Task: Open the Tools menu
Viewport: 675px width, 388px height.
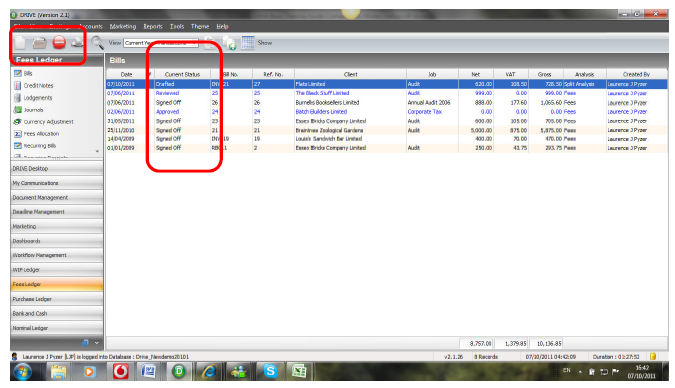Action: tap(177, 26)
